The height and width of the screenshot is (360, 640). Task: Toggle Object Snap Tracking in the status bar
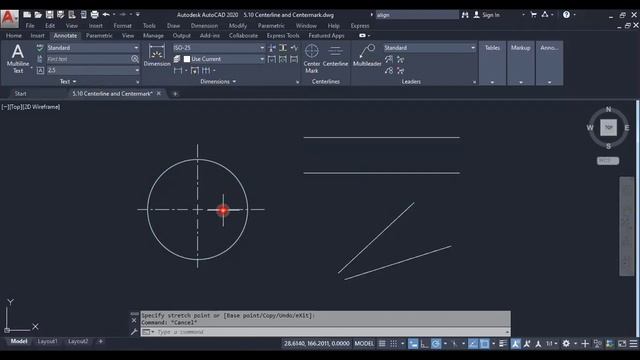point(473,344)
